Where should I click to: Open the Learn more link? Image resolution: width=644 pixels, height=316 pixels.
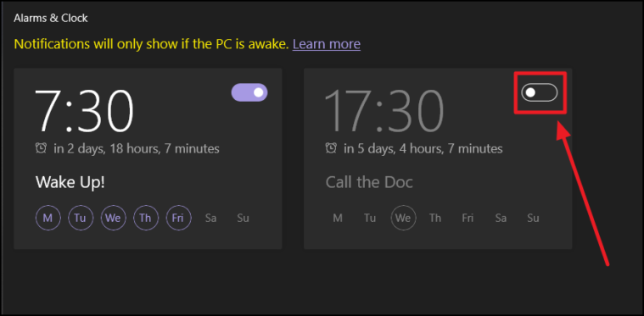coord(326,44)
